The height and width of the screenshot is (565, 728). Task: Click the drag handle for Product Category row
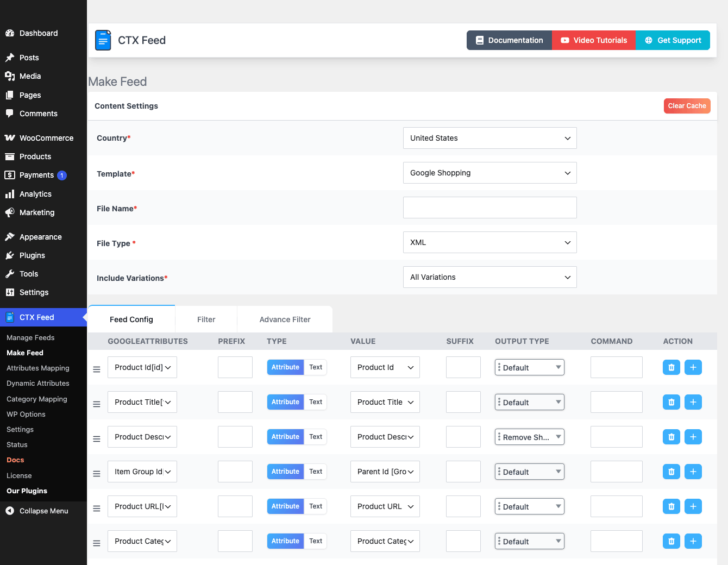click(97, 543)
